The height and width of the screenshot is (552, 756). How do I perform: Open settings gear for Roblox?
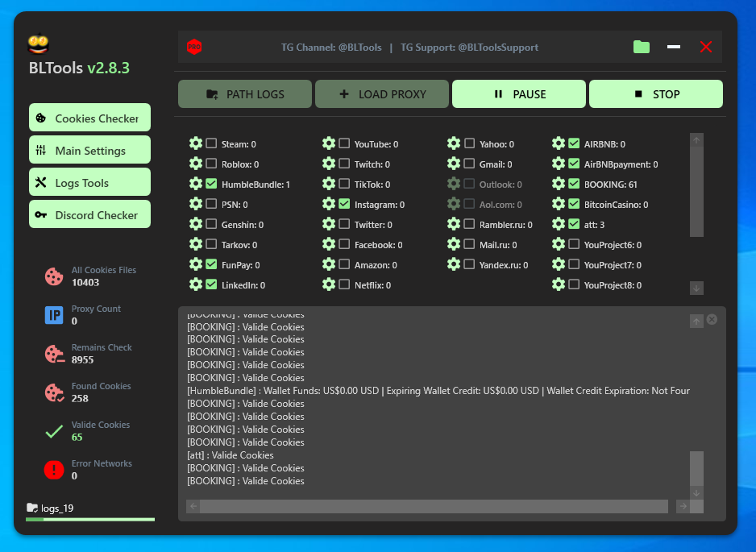[196, 164]
